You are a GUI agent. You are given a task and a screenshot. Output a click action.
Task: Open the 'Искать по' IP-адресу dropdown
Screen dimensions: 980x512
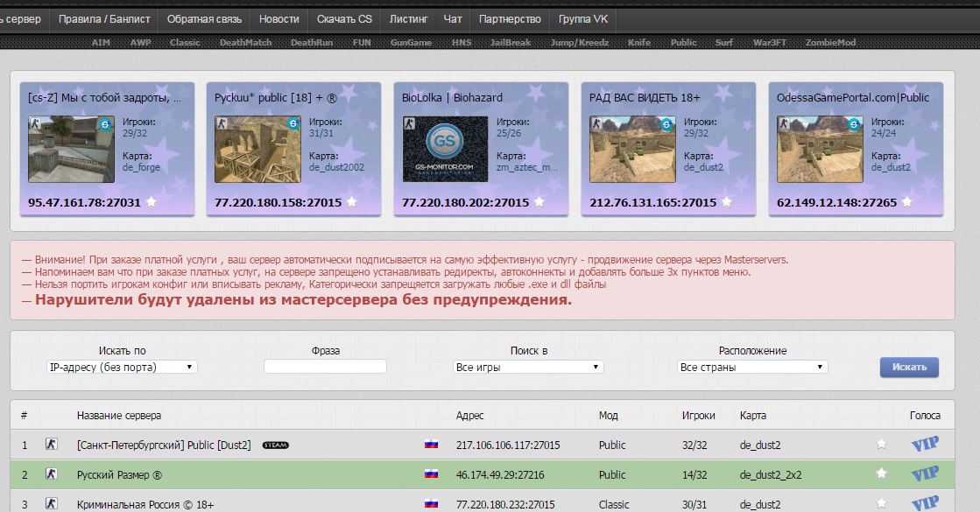[122, 367]
